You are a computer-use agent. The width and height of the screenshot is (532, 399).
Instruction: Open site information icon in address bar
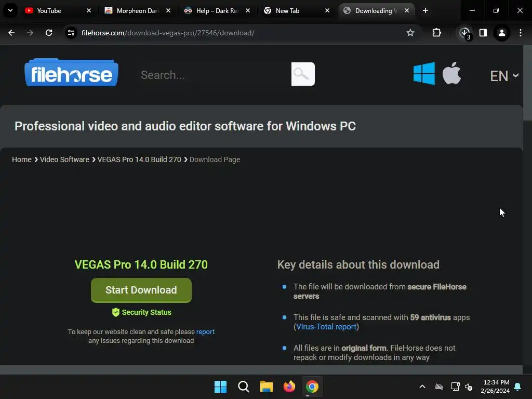[x=71, y=33]
